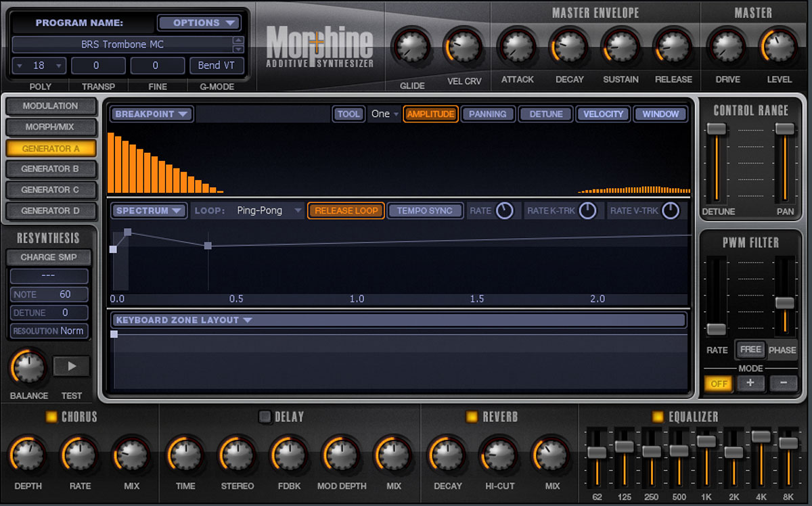Click the Velocity button
Image resolution: width=812 pixels, height=506 pixels.
(x=604, y=114)
